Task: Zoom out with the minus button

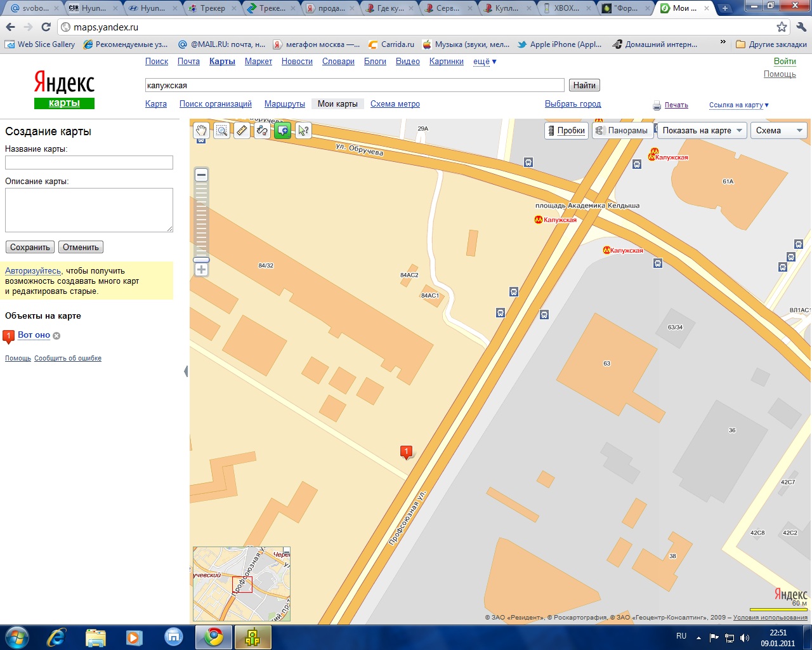Action: point(201,175)
